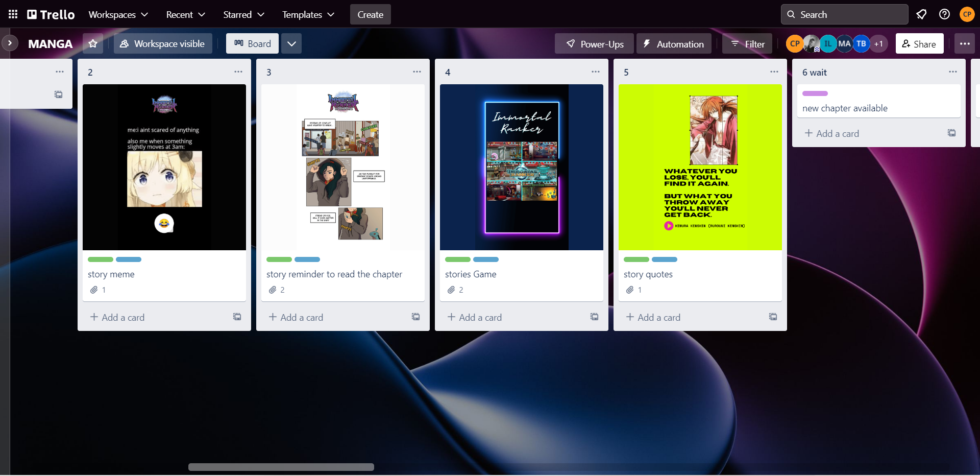Open Power-Ups menu

pos(595,44)
